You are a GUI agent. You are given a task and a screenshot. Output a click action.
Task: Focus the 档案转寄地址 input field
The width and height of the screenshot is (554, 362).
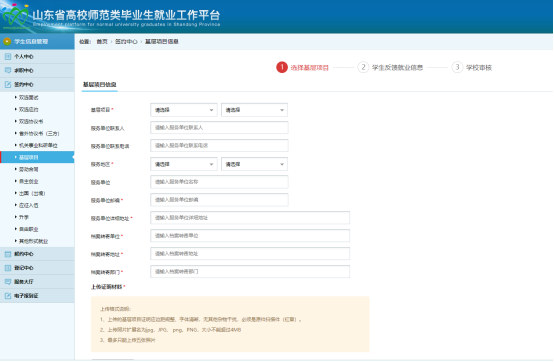(250, 254)
